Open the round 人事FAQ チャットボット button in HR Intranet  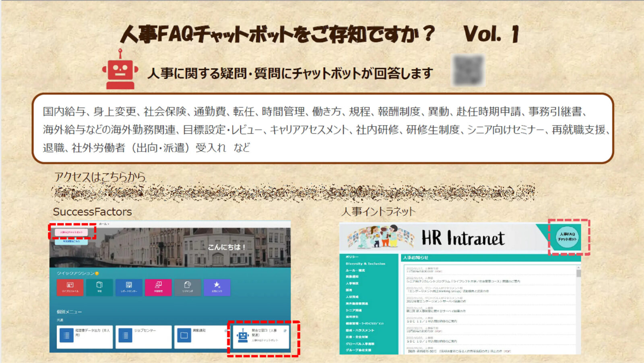click(x=568, y=237)
